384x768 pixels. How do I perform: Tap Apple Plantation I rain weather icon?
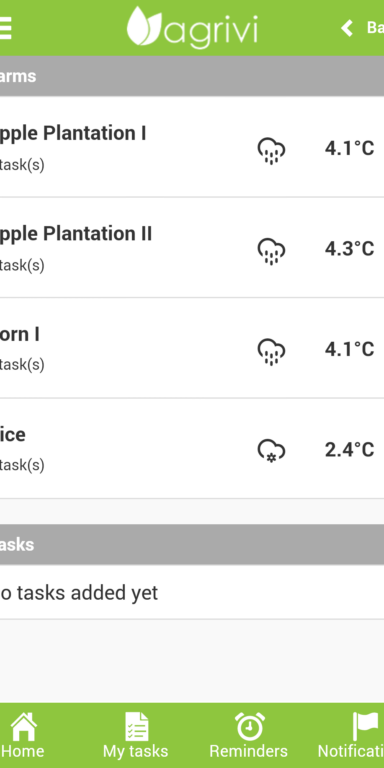pyautogui.click(x=271, y=150)
